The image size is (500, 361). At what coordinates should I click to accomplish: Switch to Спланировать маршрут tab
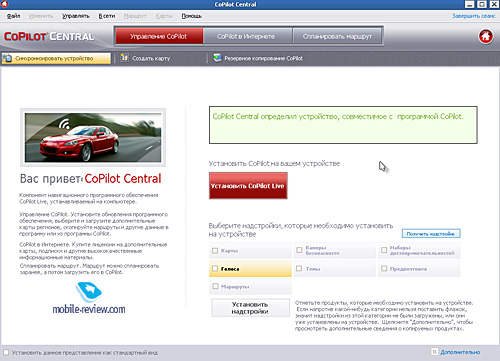pyautogui.click(x=337, y=36)
